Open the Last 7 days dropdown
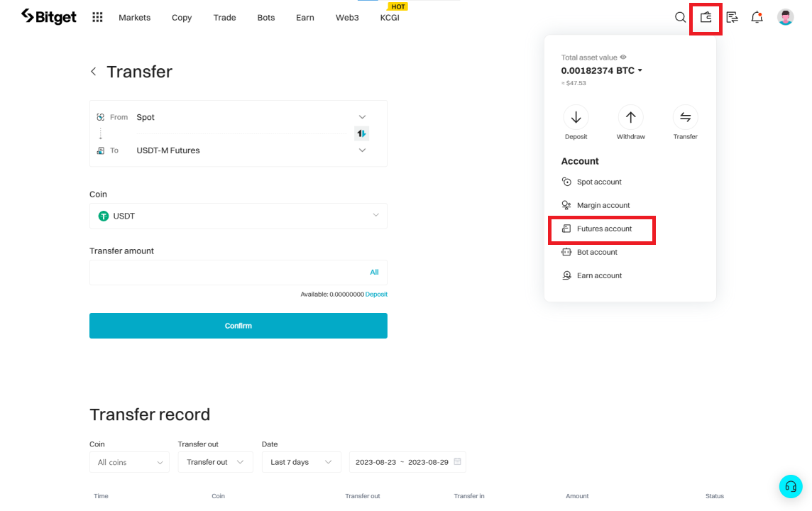Screen dimensions: 812x511 [x=302, y=462]
